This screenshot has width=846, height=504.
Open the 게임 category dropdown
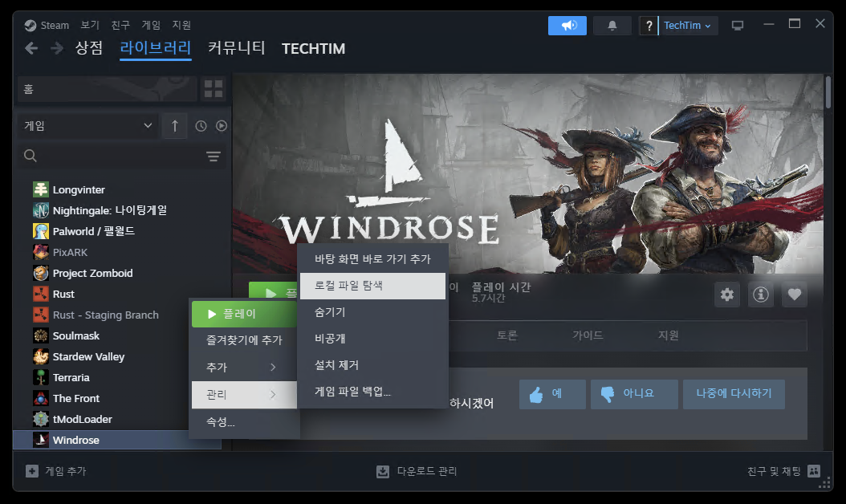pos(88,126)
